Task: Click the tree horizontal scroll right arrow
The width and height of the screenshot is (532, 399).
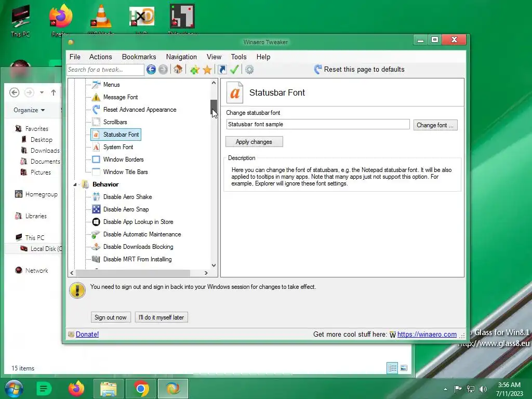Action: [x=206, y=273]
